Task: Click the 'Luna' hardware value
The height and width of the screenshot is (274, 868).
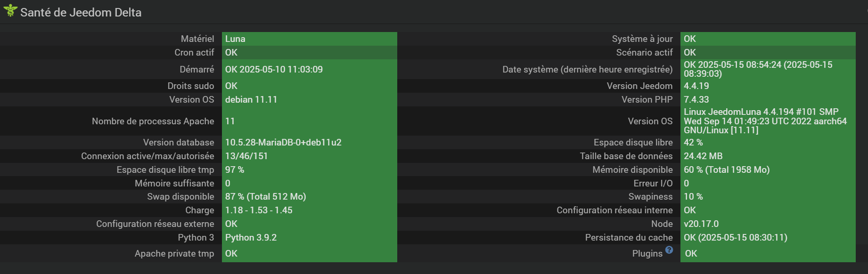Action: coord(235,39)
